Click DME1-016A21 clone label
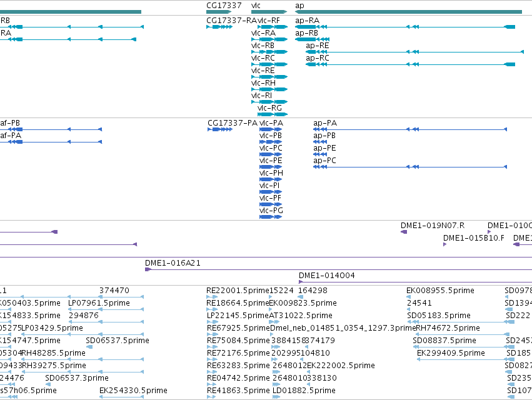The width and height of the screenshot is (532, 400). 173,263
